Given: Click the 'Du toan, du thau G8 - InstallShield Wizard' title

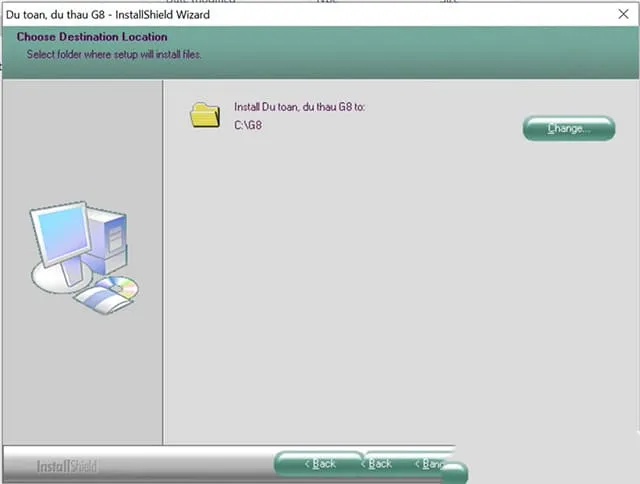Looking at the screenshot, I should pyautogui.click(x=108, y=15).
